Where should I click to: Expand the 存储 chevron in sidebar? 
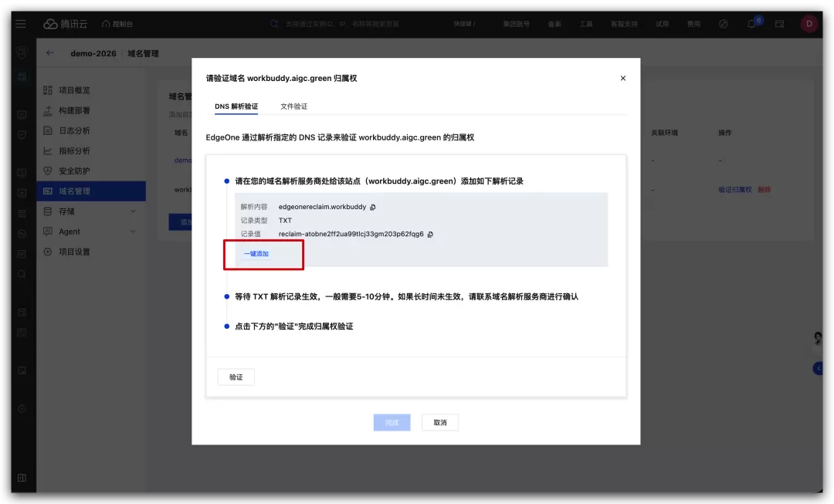[x=133, y=211]
